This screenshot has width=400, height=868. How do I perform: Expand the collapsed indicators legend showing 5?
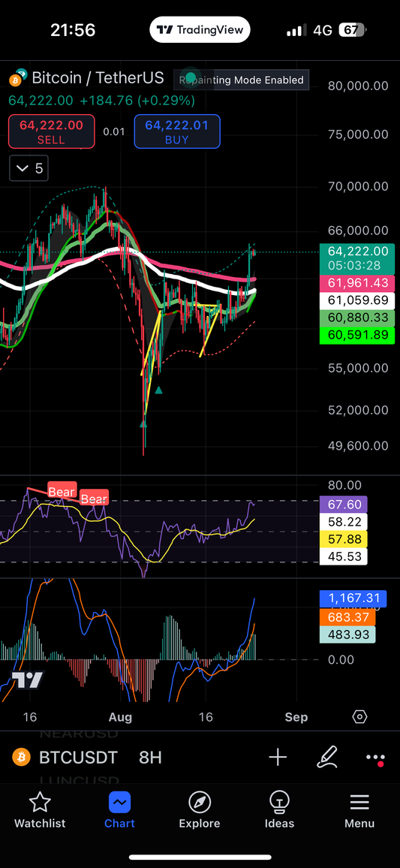[x=29, y=168]
